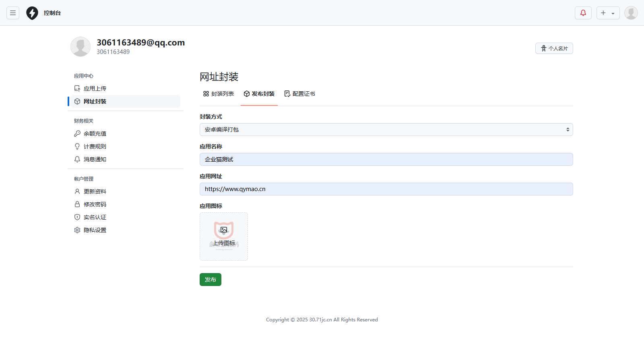Click the shield icon beside 实名认证
This screenshot has width=644, height=362.
(77, 217)
